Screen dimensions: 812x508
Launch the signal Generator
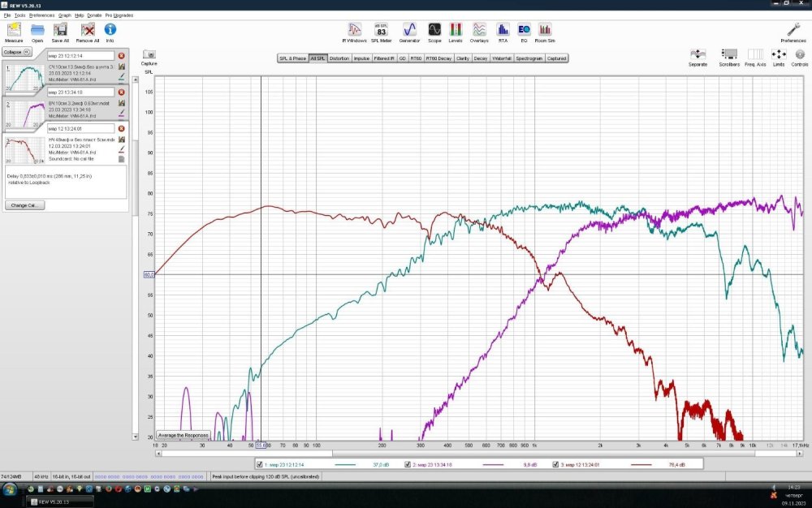pyautogui.click(x=409, y=31)
